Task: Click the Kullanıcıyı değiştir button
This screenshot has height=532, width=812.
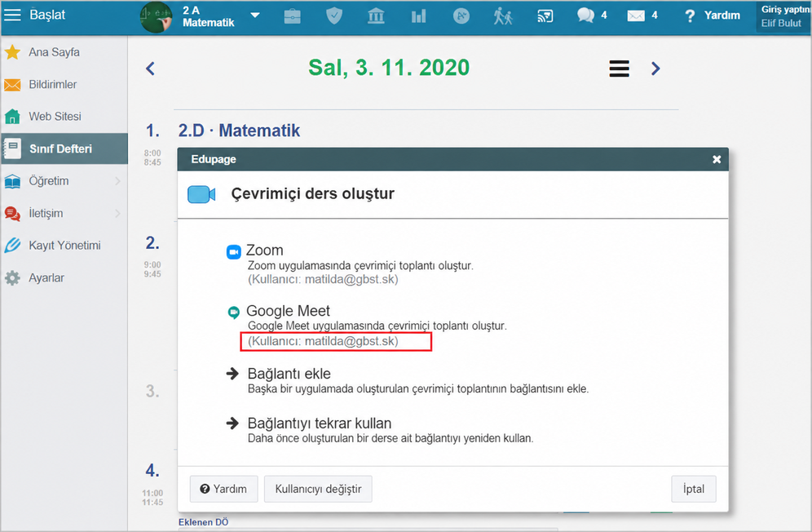Action: point(318,489)
